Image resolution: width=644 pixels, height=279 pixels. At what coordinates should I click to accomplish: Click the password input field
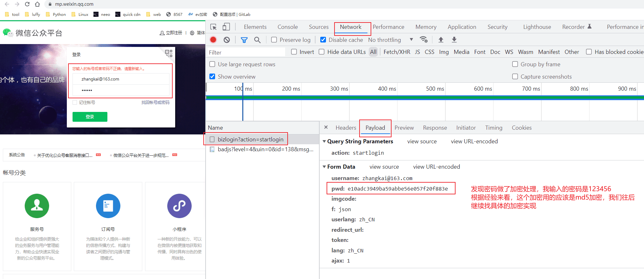(121, 90)
